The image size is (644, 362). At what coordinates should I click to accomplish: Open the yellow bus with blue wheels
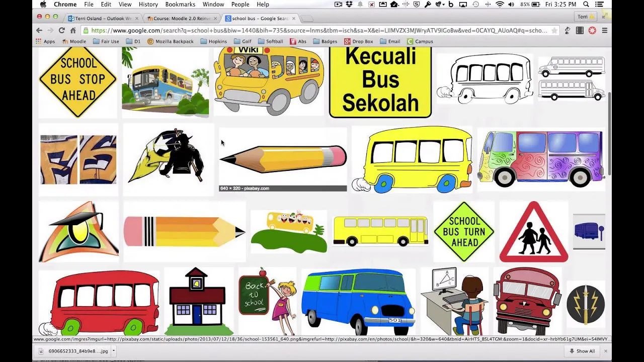coord(412,159)
